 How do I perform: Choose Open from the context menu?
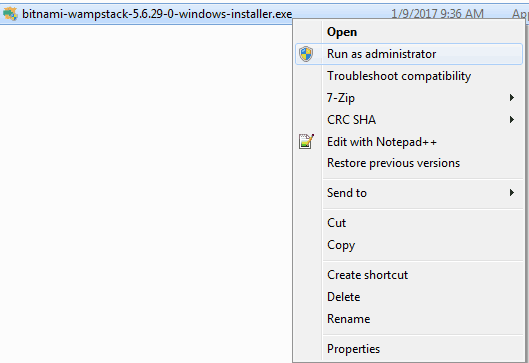point(409,32)
